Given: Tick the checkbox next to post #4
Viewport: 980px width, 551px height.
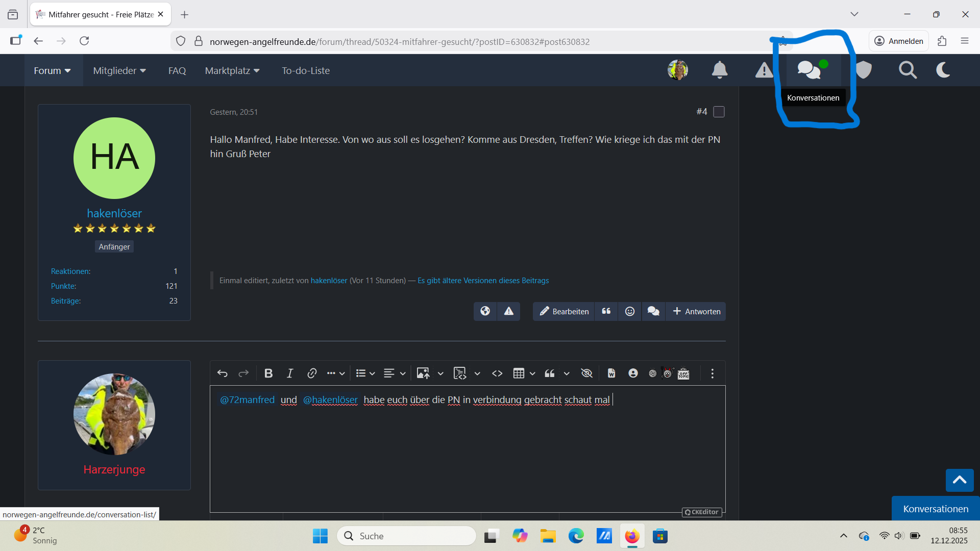Looking at the screenshot, I should [x=719, y=112].
